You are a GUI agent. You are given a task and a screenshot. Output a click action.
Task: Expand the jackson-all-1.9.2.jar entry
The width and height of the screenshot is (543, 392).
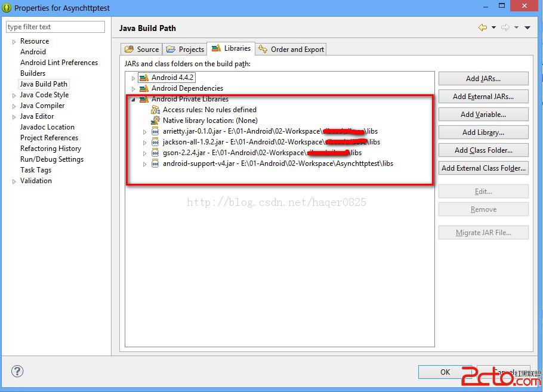pyautogui.click(x=145, y=143)
